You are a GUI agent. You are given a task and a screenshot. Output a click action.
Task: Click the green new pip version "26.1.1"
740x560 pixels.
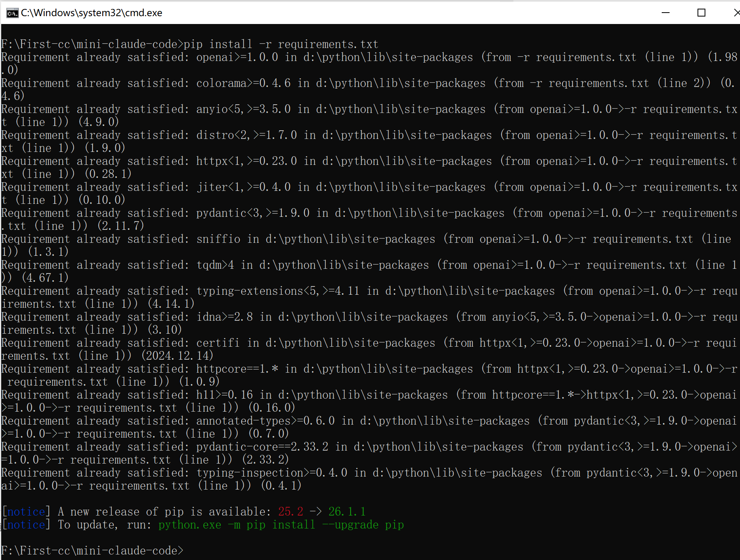[x=347, y=512]
